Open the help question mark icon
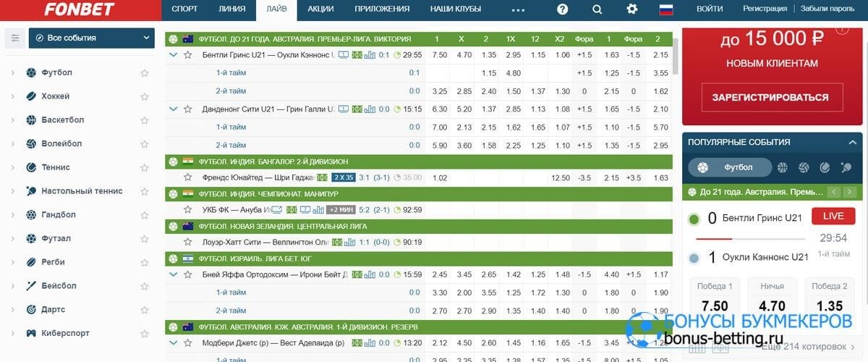Image resolution: width=868 pixels, height=362 pixels. click(x=563, y=9)
